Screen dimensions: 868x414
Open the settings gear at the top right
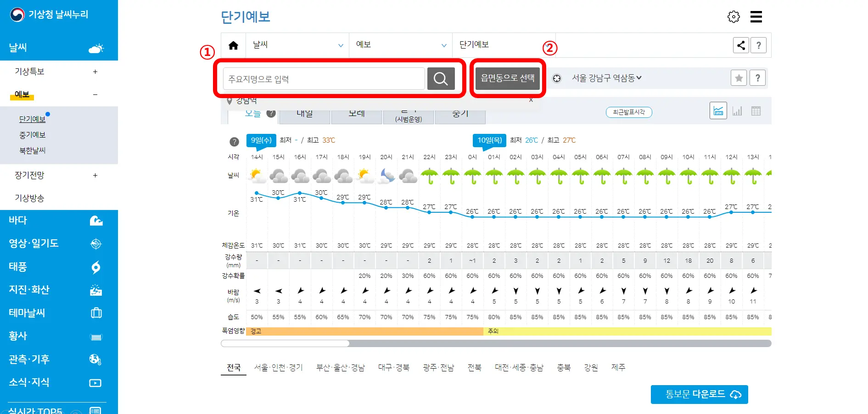point(734,17)
